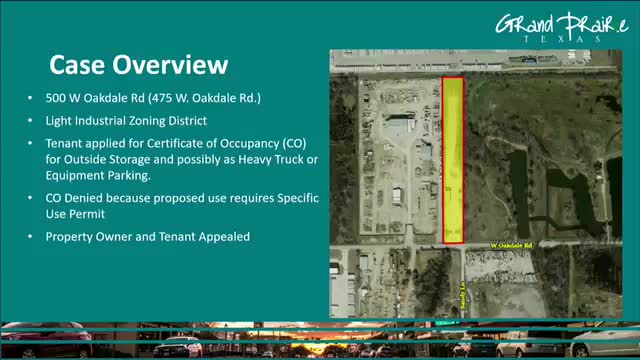The width and height of the screenshot is (640, 360).
Task: Click the 'Sandy Ln' street label on the map
Action: pyautogui.click(x=462, y=295)
